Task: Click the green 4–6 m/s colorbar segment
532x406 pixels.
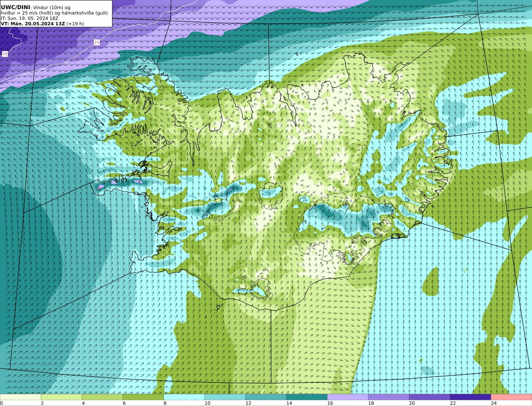Action: click(102, 397)
